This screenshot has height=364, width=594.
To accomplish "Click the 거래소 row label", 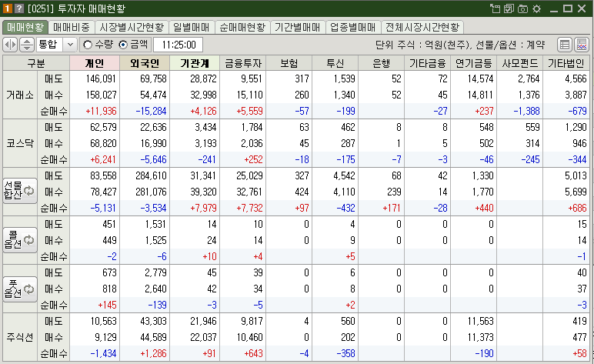I will [20, 95].
